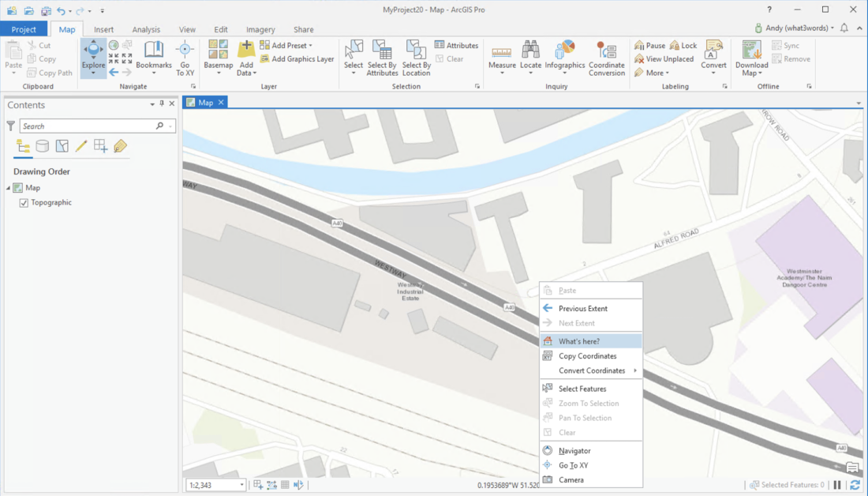
Task: Select the Map item in Contents
Action: pos(32,188)
